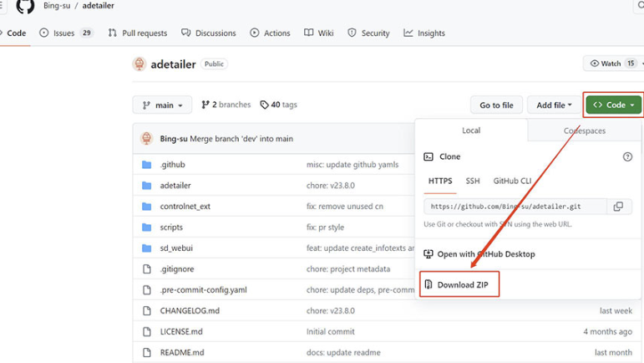Switch to the Code tab

click(x=13, y=33)
